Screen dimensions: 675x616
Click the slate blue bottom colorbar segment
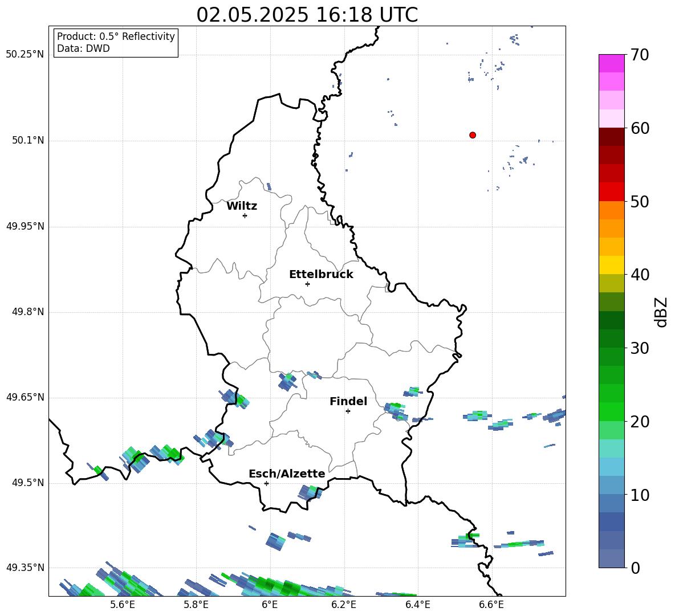(611, 558)
